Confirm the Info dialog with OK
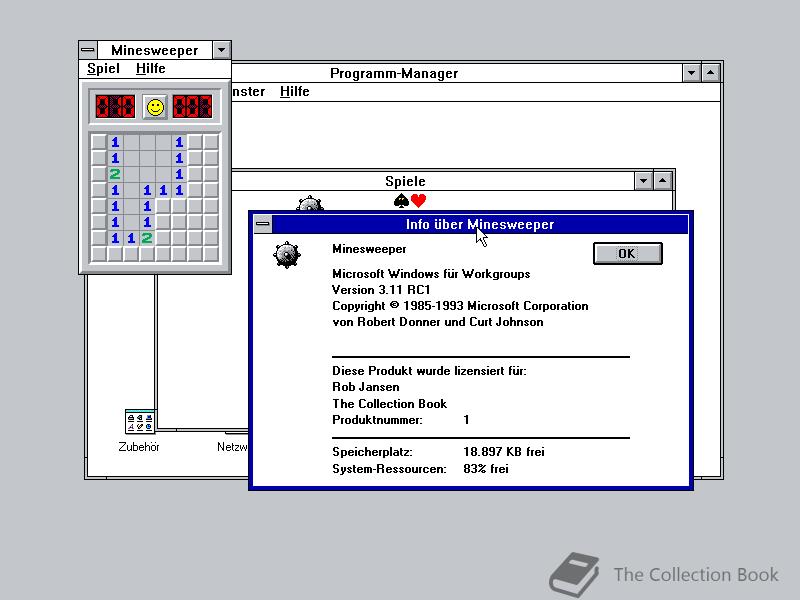The image size is (800, 600). coord(628,254)
